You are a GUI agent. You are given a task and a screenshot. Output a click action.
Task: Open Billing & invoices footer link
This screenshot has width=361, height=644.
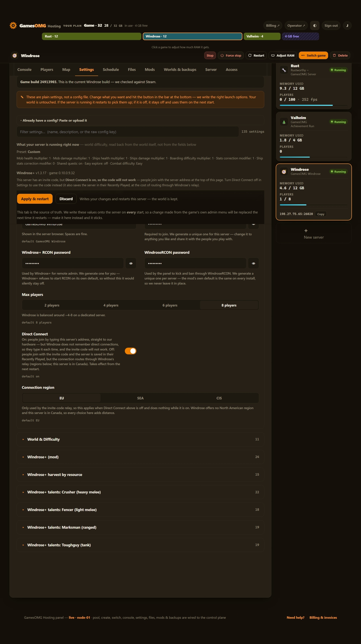click(323, 618)
